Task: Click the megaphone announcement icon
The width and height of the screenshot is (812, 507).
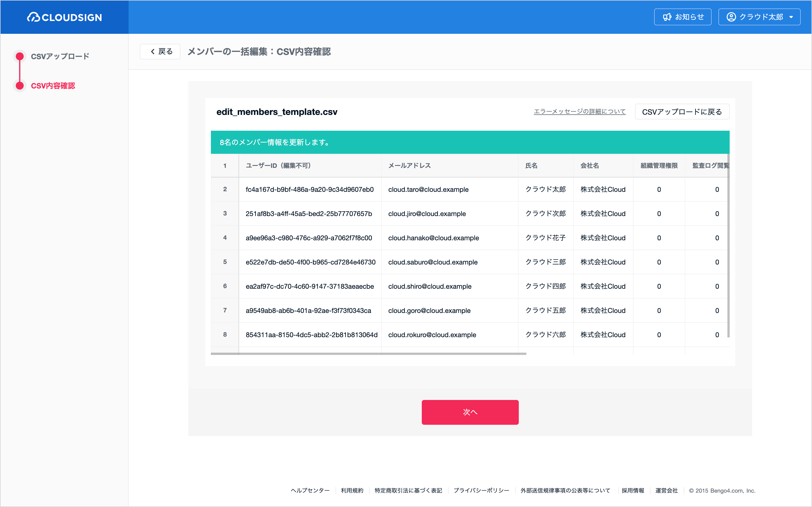Action: click(667, 17)
